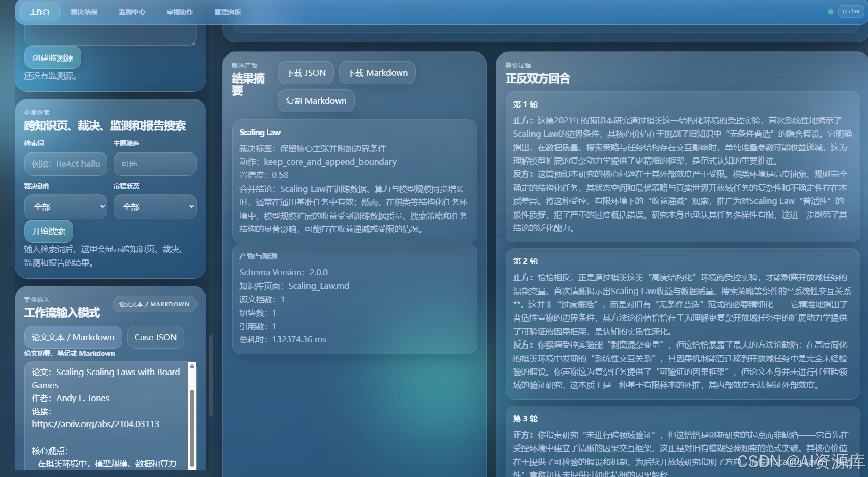Click the keep_core_and_append_boundary action text
The height and width of the screenshot is (477, 868).
point(330,162)
